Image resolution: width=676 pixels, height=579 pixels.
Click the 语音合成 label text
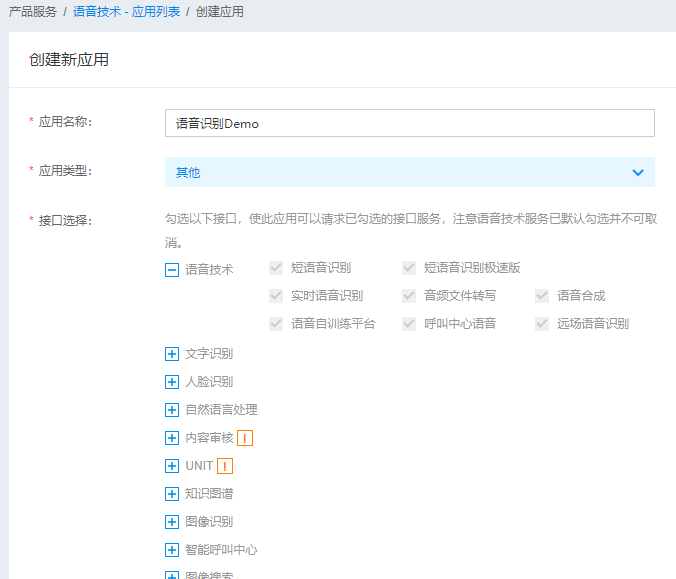(x=581, y=296)
